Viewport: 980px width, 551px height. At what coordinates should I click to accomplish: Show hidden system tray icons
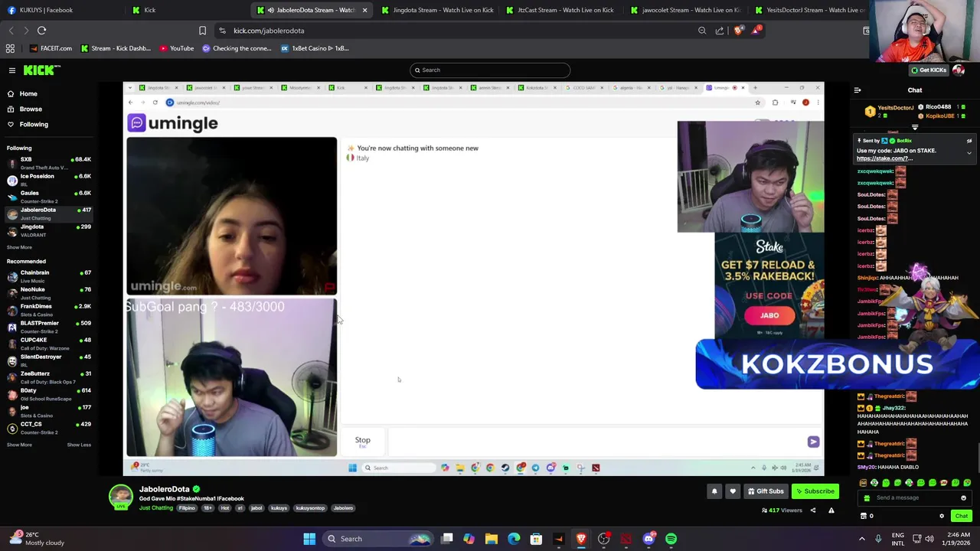point(861,539)
